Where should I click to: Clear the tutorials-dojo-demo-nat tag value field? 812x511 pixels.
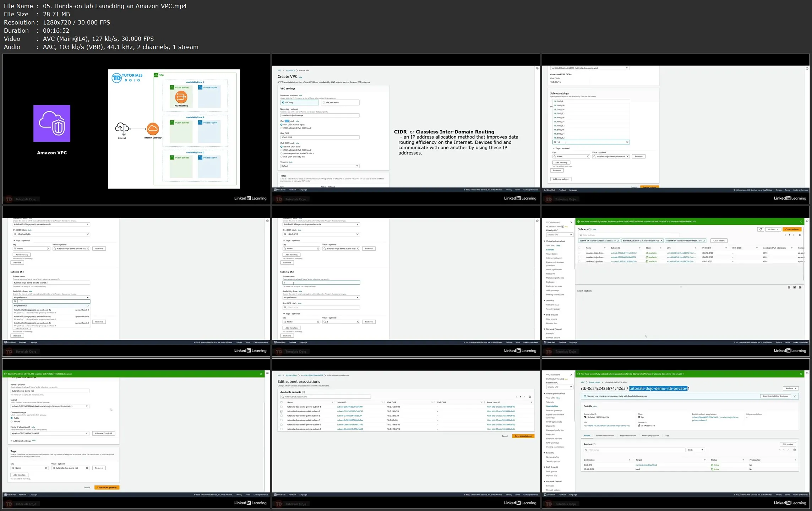(x=87, y=468)
